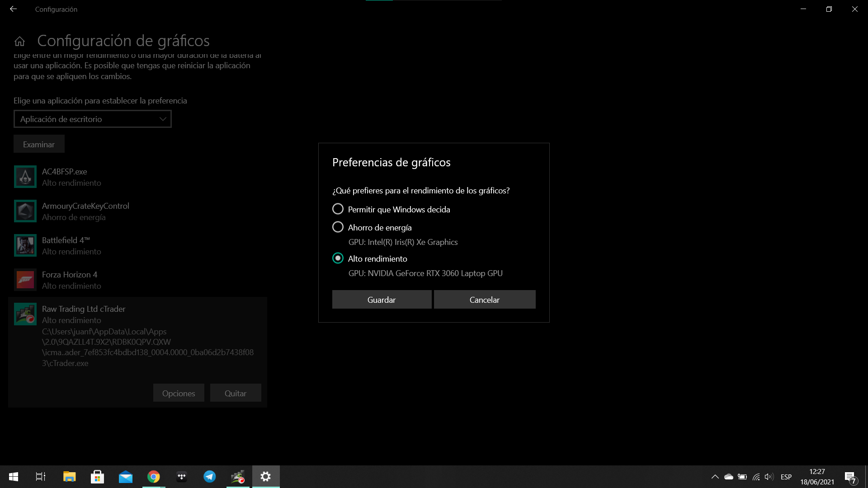Switch to cTrader on the taskbar
The width and height of the screenshot is (868, 488).
238,477
